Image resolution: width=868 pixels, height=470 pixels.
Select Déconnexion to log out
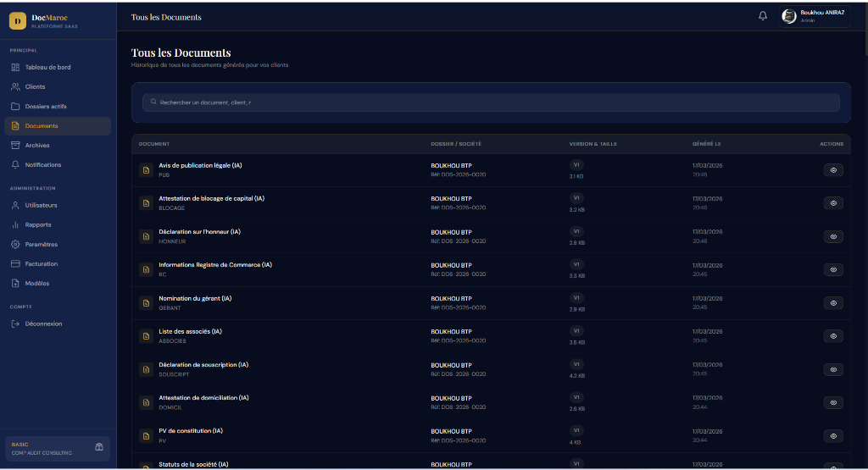pos(43,323)
